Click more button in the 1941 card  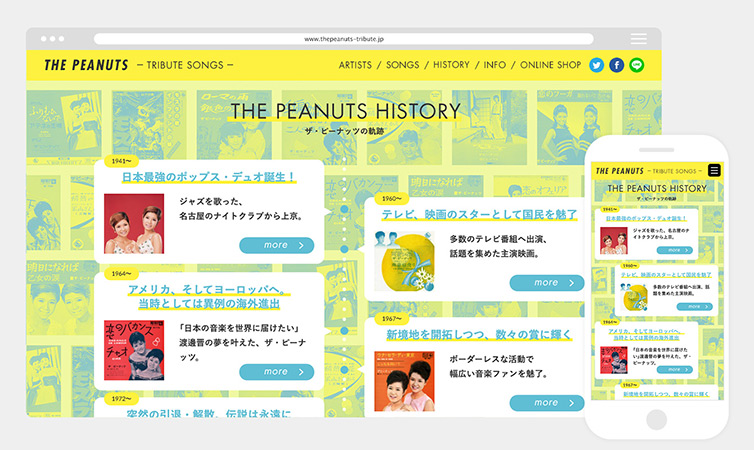276,245
